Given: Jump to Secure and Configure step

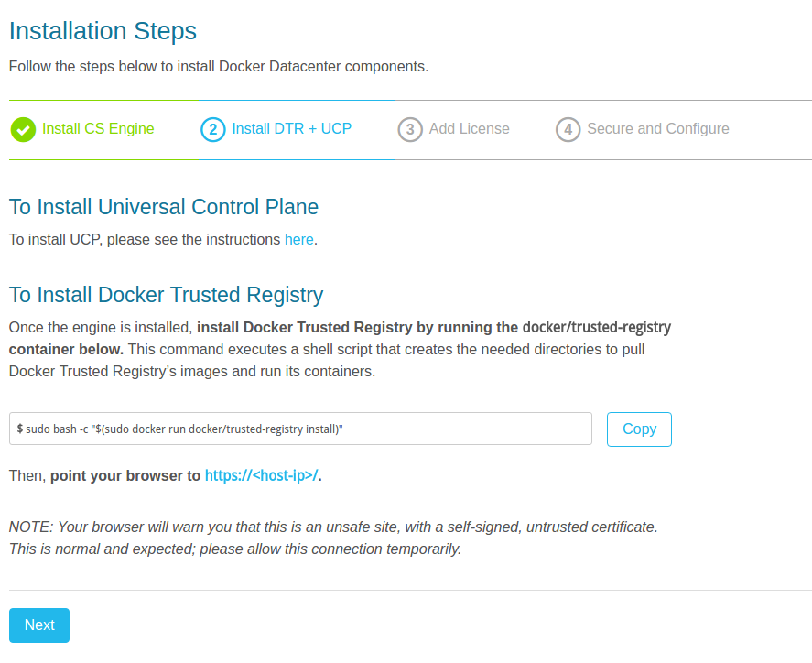Looking at the screenshot, I should (x=657, y=129).
